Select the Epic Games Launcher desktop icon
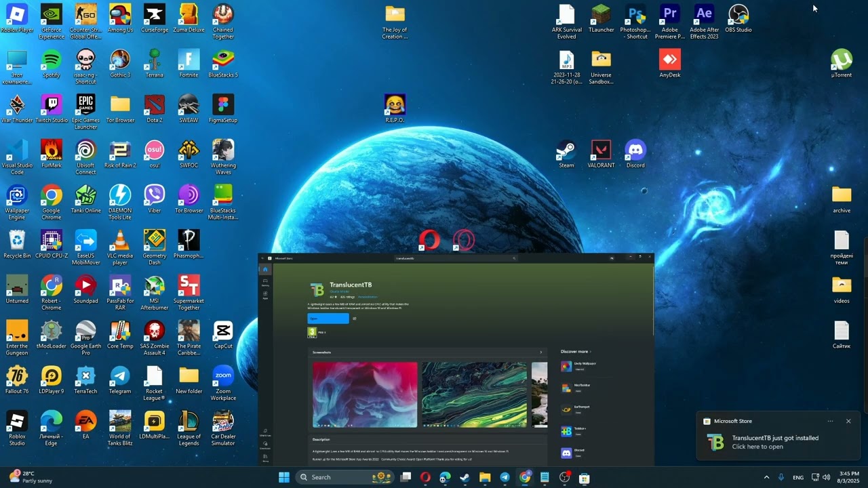868x488 pixels. click(85, 112)
